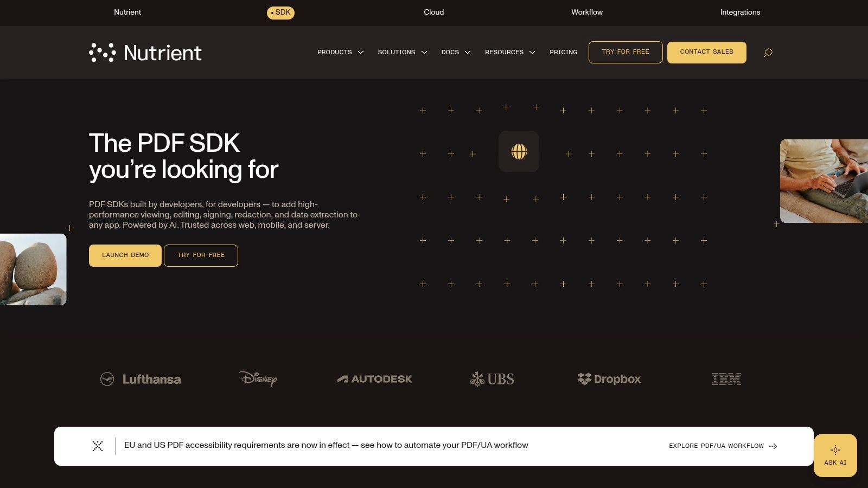Expand the Products dropdown menu

(340, 53)
